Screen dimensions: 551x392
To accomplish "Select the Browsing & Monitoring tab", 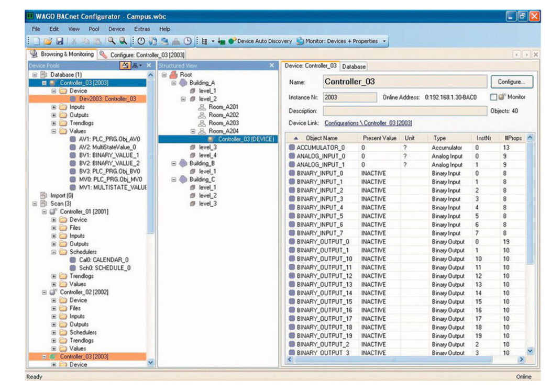I will [62, 54].
